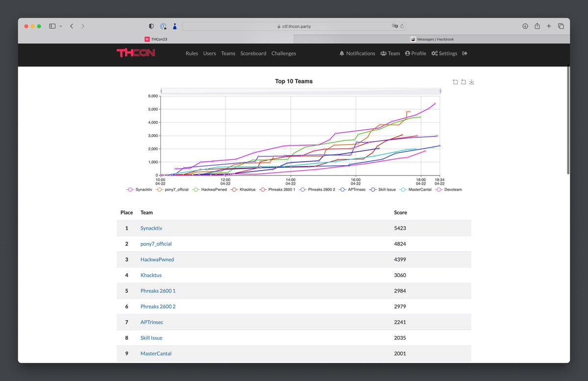Toggle the HackwaPwned legend entry
Image resolution: width=588 pixels, height=381 pixels.
tap(210, 189)
